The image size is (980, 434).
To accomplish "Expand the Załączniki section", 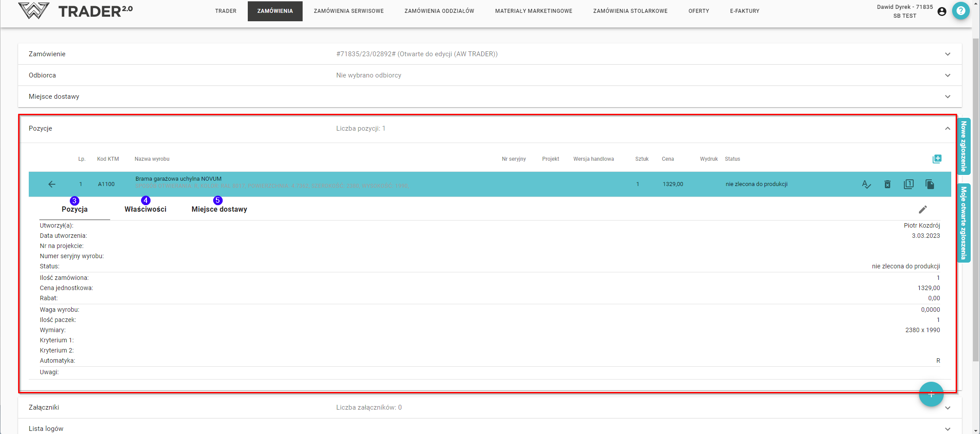I will [947, 408].
